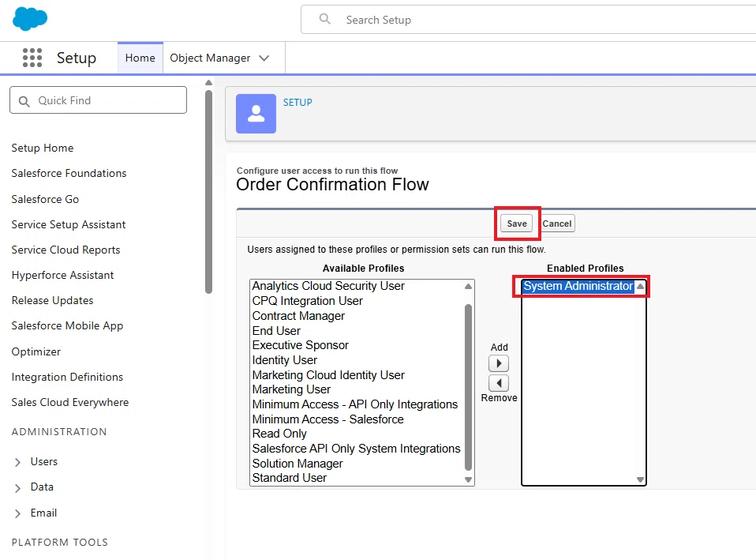756x560 pixels.
Task: Expand the Users section
Action: (x=18, y=462)
